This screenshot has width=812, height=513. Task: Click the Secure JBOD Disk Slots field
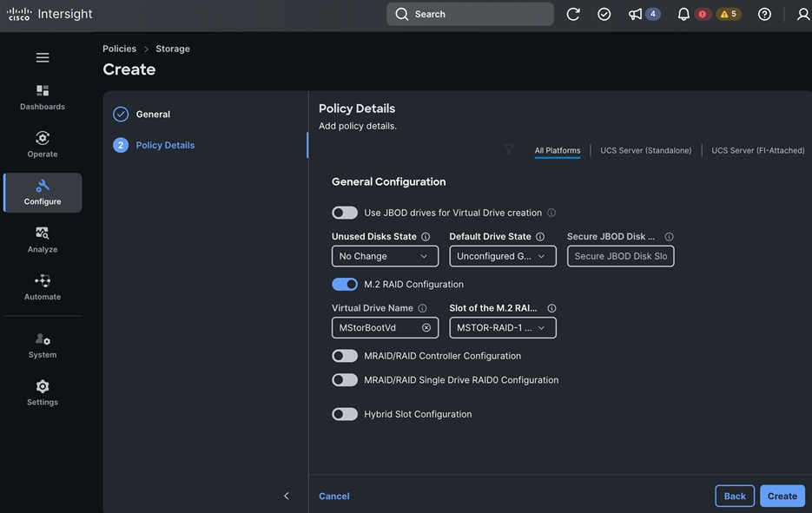pyautogui.click(x=620, y=256)
